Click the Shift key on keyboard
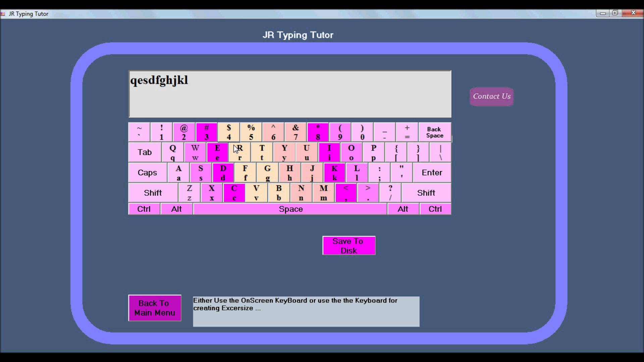 point(153,193)
